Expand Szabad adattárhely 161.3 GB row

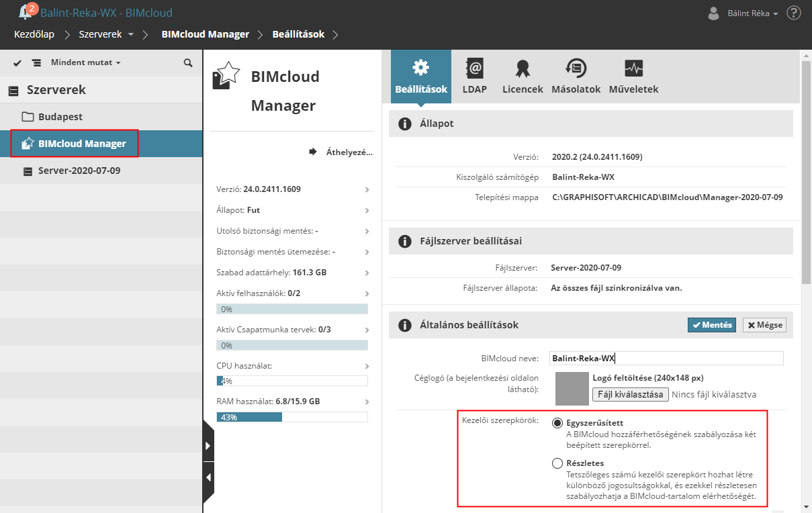[293, 273]
